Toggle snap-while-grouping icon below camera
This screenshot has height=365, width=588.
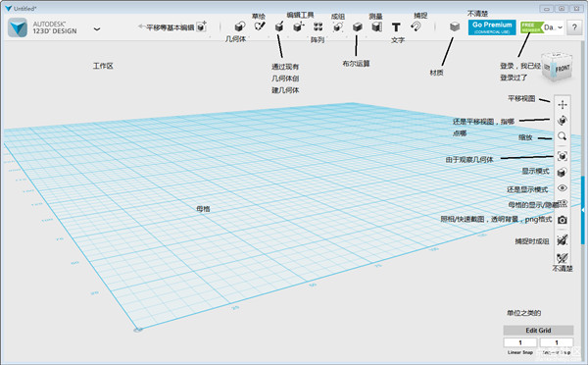(x=563, y=239)
